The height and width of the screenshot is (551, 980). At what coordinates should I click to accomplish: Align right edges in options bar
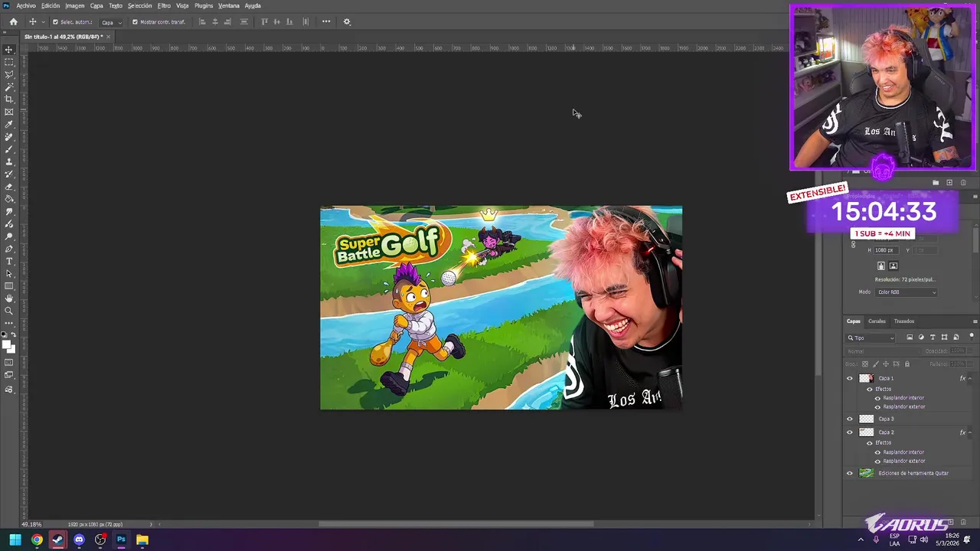click(227, 21)
